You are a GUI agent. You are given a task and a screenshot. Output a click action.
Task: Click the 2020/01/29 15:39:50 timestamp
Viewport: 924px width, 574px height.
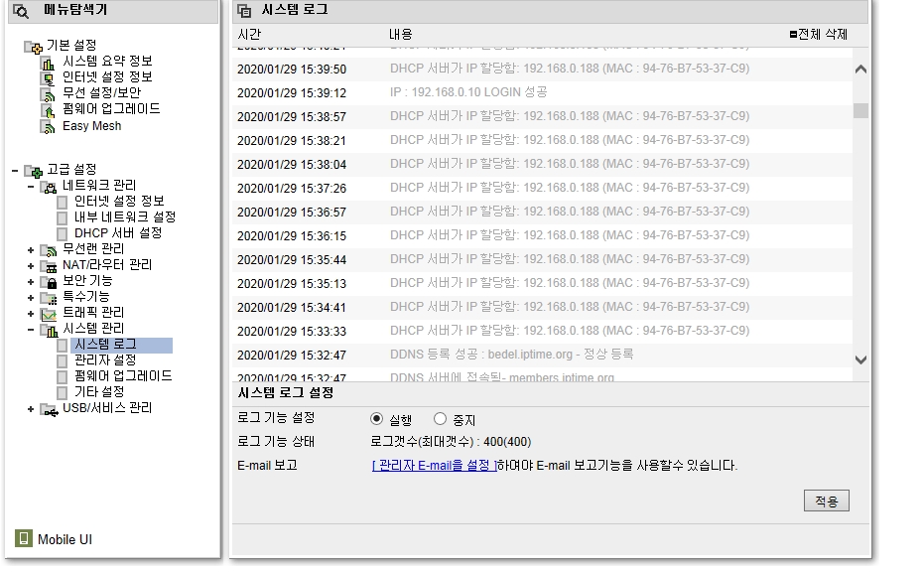(292, 70)
